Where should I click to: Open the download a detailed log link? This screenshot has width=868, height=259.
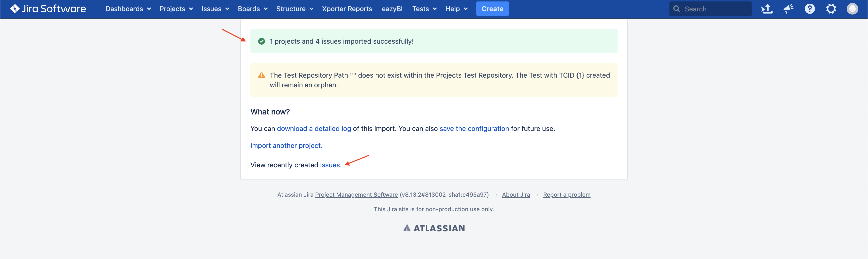314,129
